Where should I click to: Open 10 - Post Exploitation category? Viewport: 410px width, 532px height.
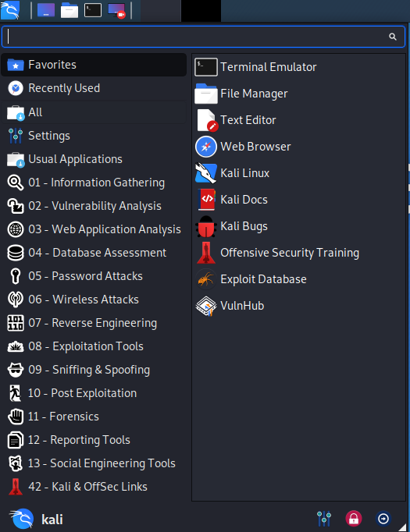pos(94,393)
